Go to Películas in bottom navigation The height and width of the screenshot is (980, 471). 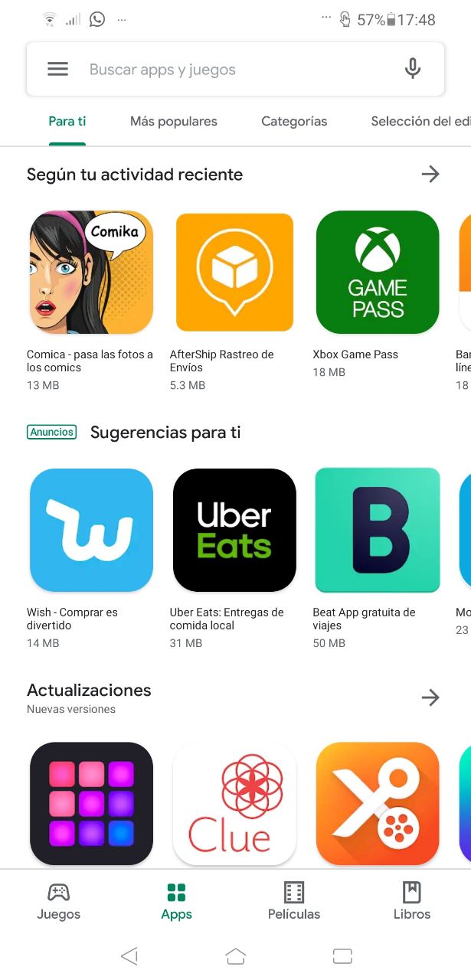(x=294, y=901)
